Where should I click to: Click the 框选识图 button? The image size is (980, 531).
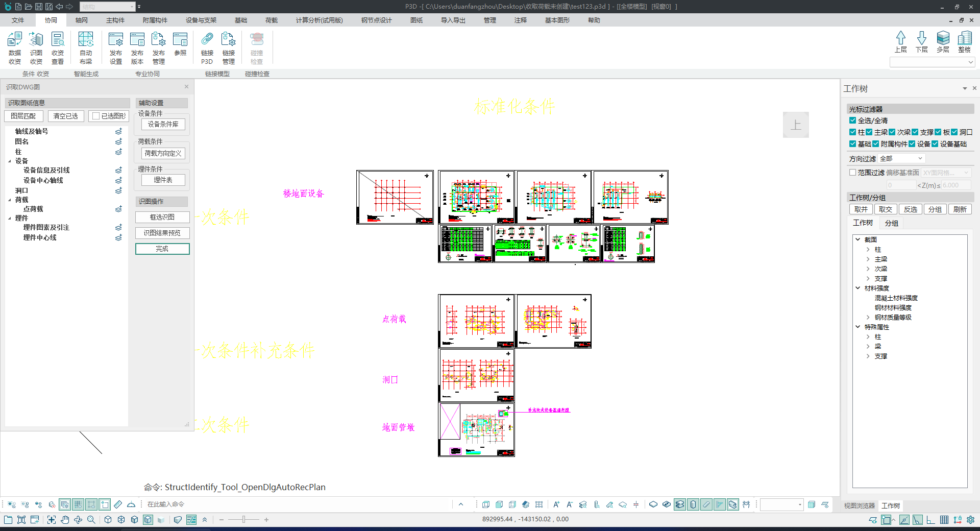point(162,217)
